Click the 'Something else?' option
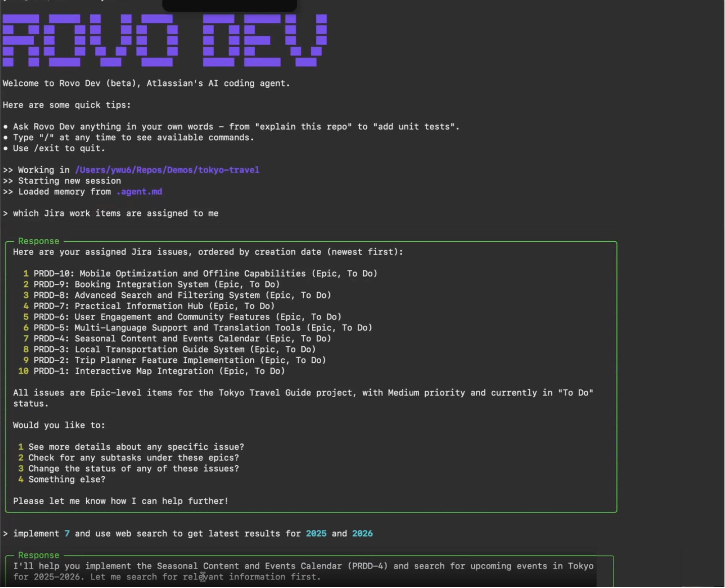725x588 pixels. [62, 480]
